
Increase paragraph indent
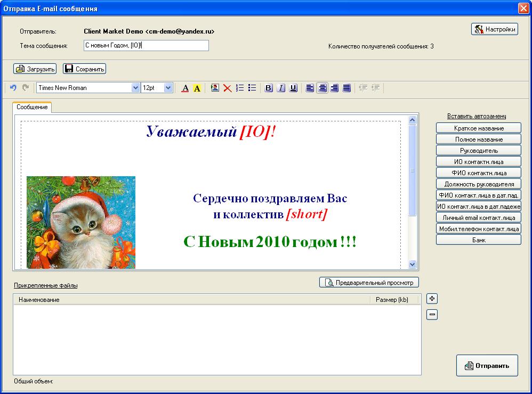coord(375,88)
